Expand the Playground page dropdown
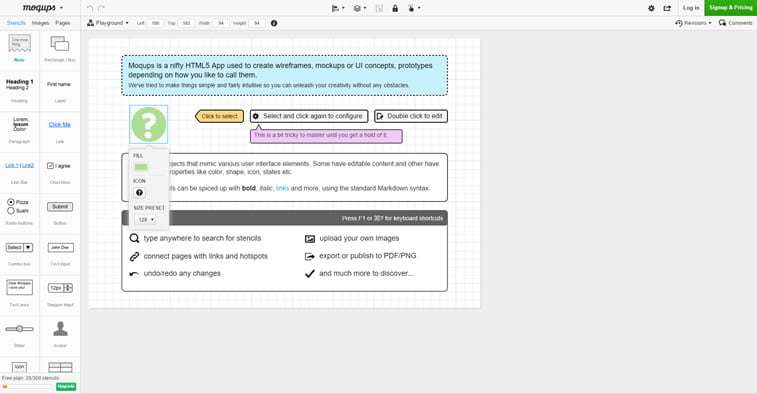This screenshot has height=394, width=757. click(x=108, y=23)
